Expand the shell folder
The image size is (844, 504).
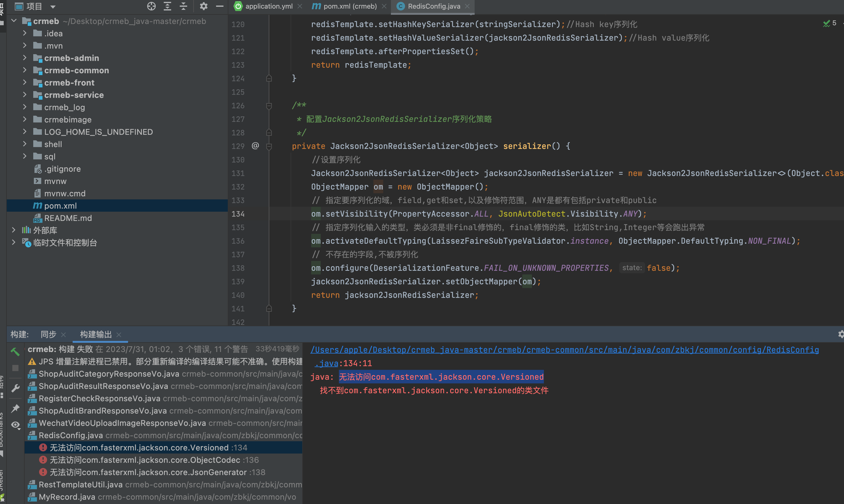[x=25, y=144]
